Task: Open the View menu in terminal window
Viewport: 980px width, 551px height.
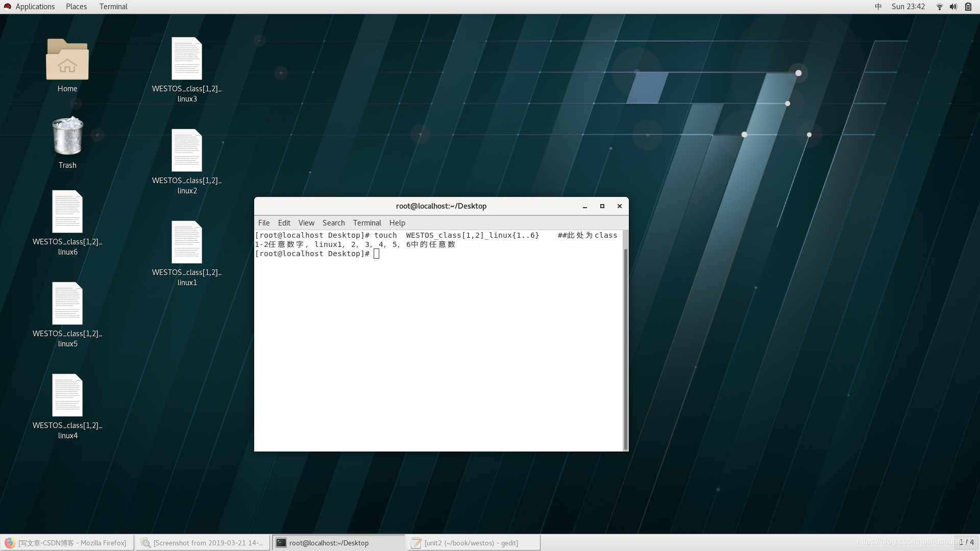Action: click(x=306, y=223)
